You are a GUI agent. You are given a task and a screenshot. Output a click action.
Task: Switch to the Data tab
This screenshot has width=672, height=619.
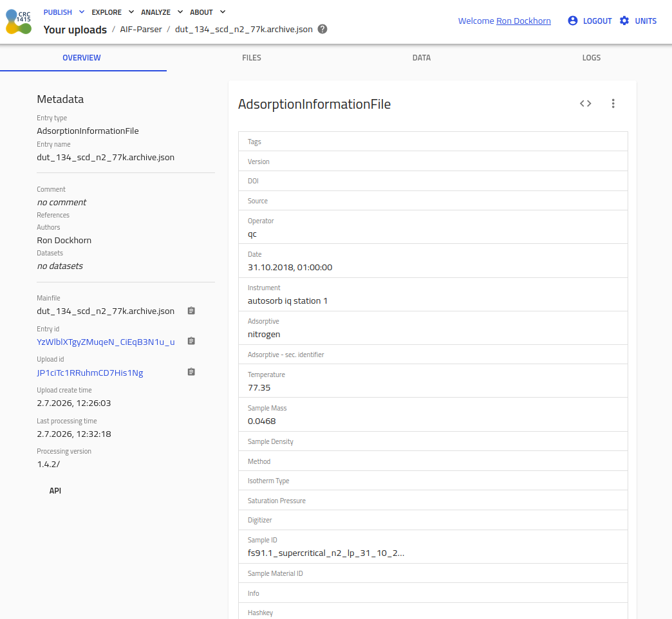[421, 58]
